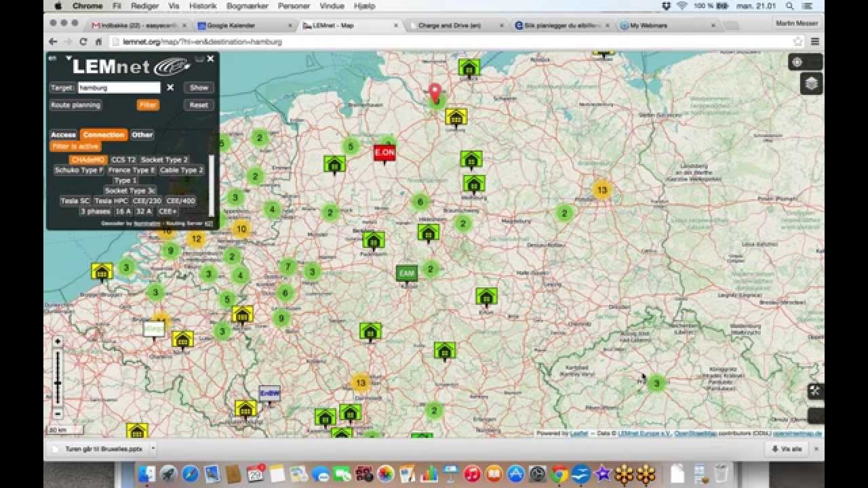The image size is (868, 488).
Task: Collapse the LEMnet panel with triangle arrow
Action: point(68,59)
